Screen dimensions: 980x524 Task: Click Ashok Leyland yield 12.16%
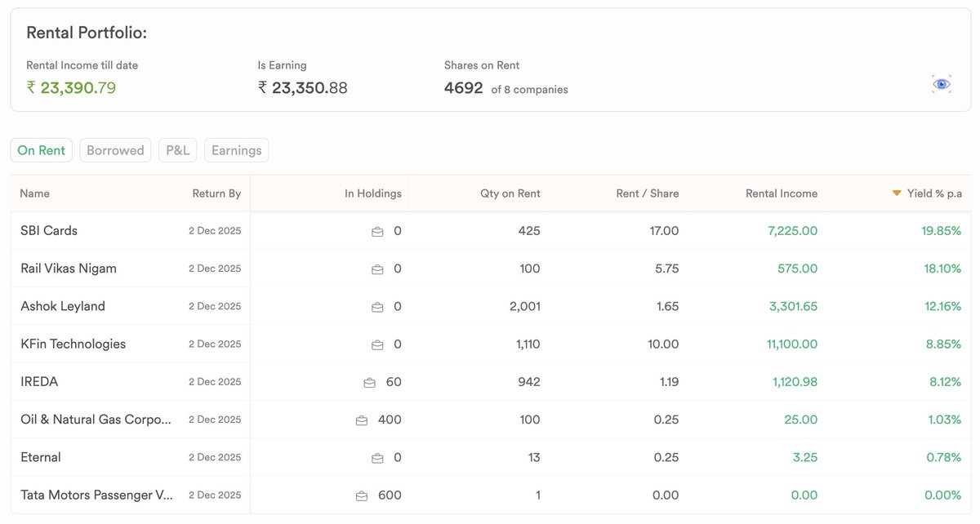click(942, 306)
